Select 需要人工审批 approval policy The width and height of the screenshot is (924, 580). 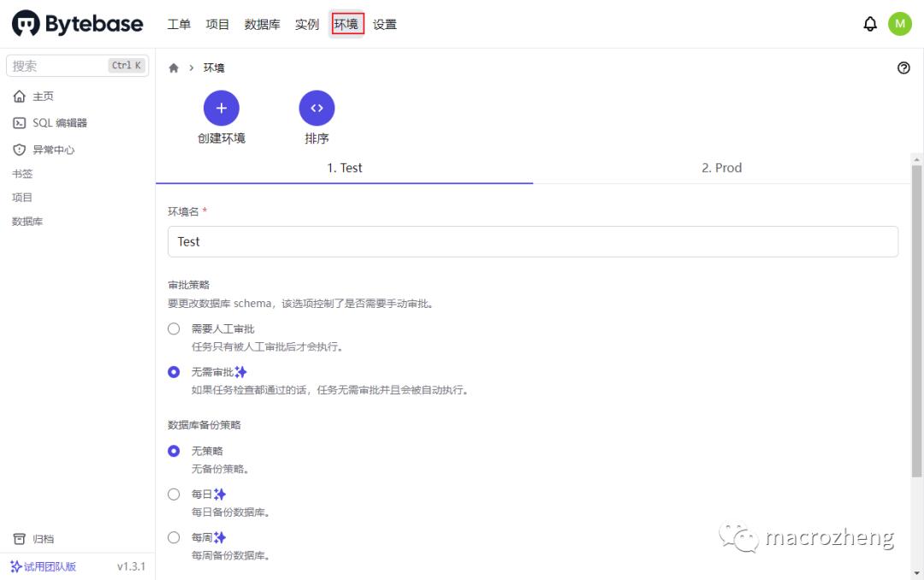click(174, 328)
